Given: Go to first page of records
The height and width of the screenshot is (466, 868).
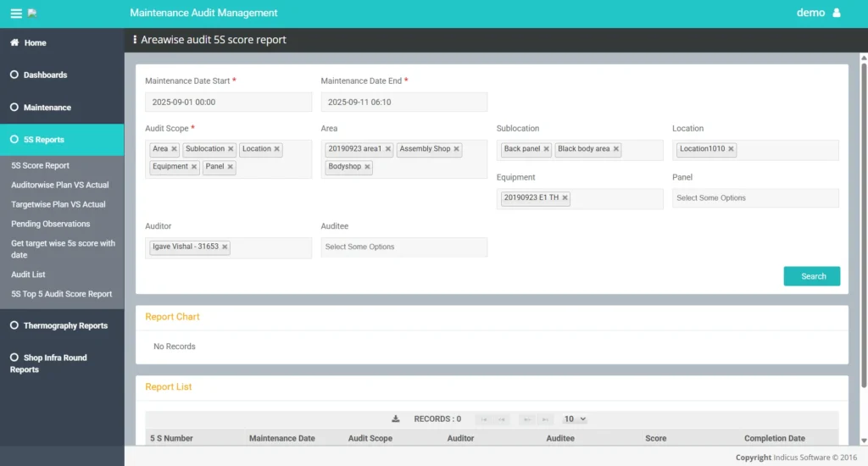Looking at the screenshot, I should (484, 419).
